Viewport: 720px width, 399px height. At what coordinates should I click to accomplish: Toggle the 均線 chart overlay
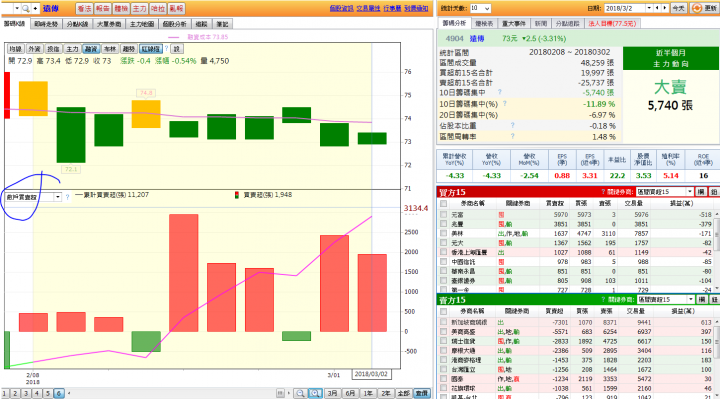[x=16, y=49]
